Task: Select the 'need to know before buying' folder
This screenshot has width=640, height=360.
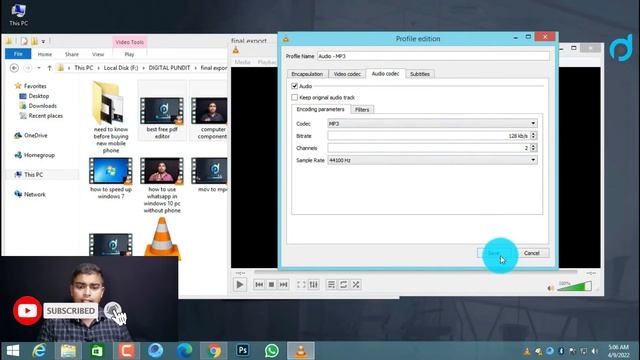Action: click(111, 117)
